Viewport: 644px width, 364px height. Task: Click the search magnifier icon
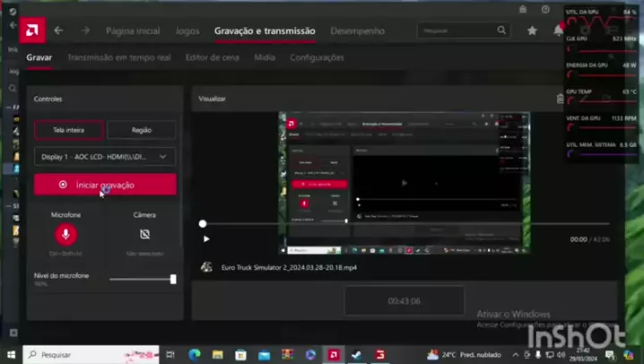coord(501,30)
